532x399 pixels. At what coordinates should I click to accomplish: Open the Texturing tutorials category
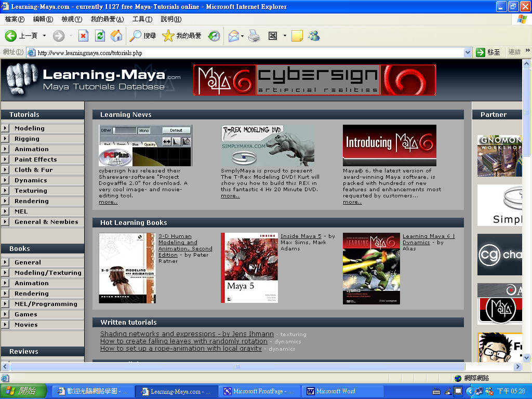pyautogui.click(x=31, y=191)
